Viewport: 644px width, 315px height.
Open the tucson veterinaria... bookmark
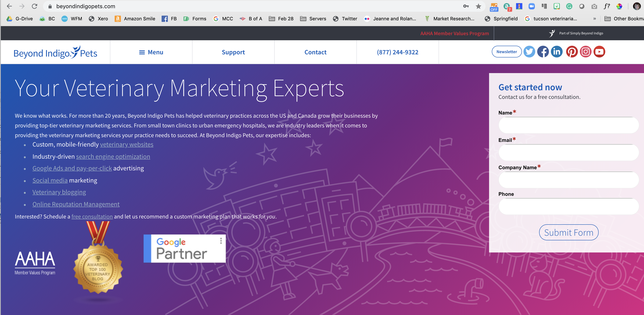coord(551,19)
